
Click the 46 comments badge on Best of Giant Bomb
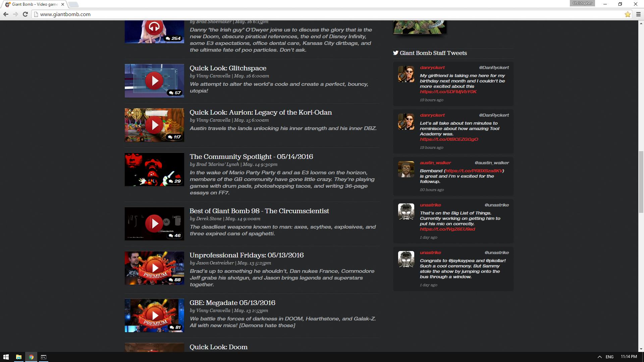coord(175,236)
